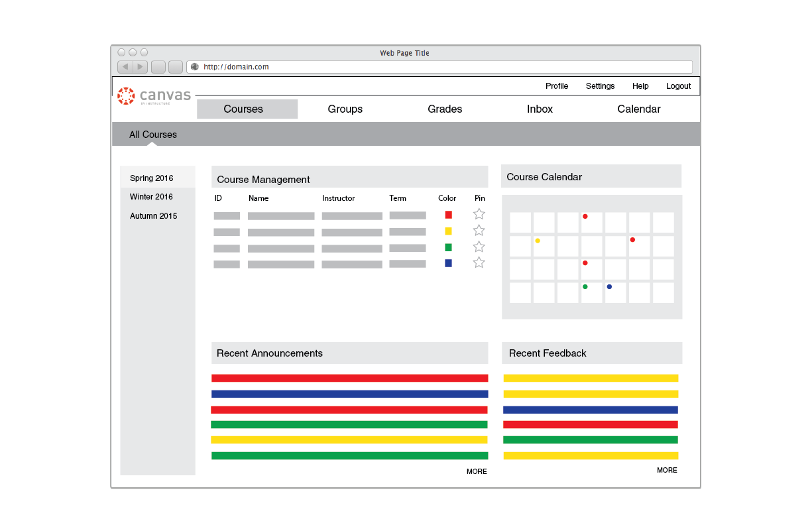Screen dimensions: 812x525
Task: Open the Groups tab
Action: 345,109
